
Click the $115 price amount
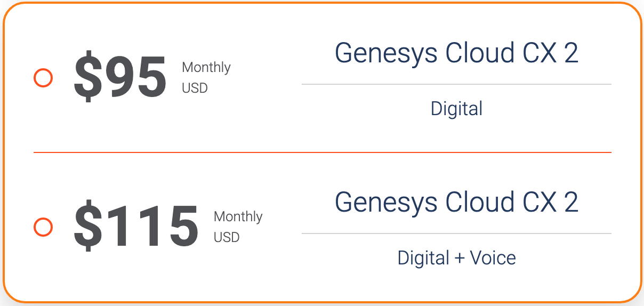coord(136,227)
